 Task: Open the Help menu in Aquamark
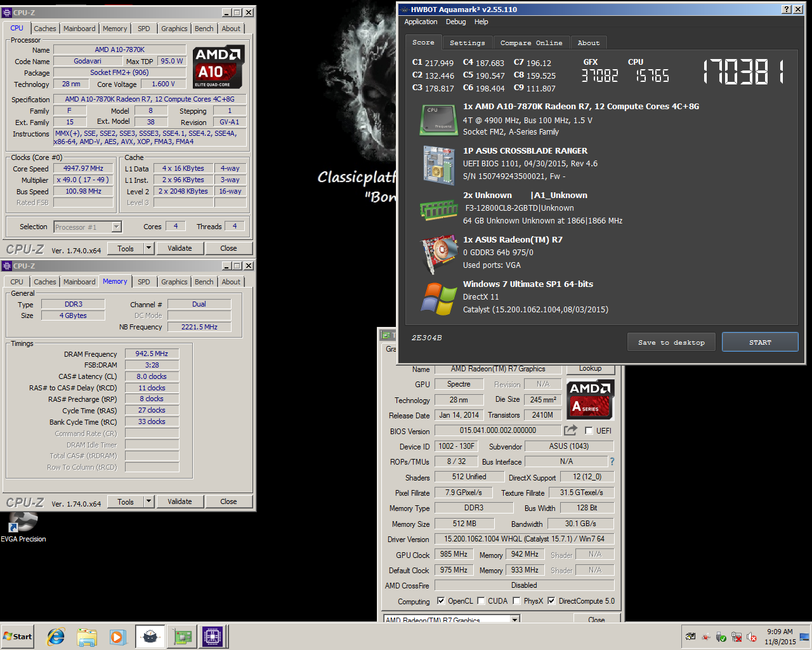point(481,22)
